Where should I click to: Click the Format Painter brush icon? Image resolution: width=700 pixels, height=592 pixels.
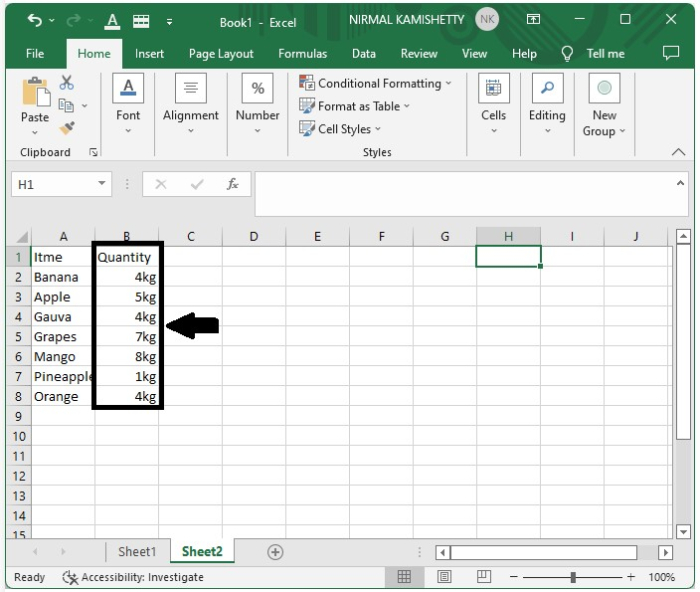[67, 129]
